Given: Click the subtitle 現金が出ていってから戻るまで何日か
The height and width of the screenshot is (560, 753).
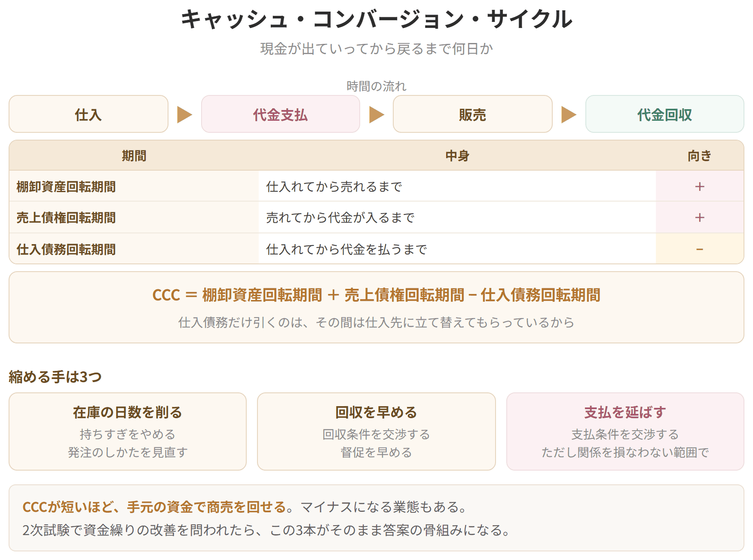Looking at the screenshot, I should coord(376,49).
